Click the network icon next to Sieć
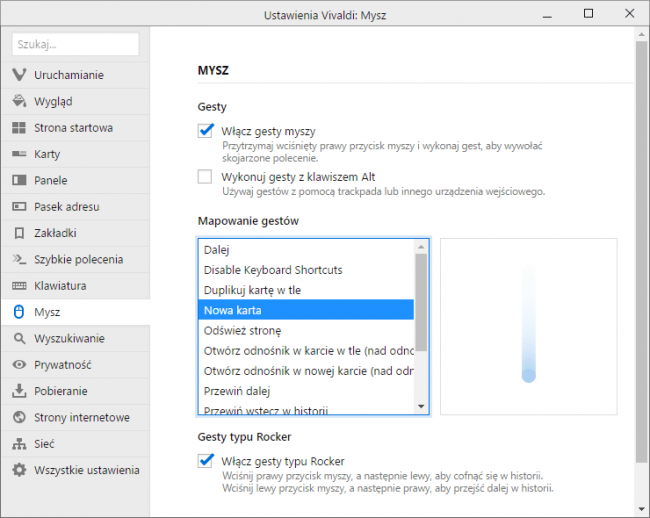Screen dimensions: 650x518 pos(19,444)
